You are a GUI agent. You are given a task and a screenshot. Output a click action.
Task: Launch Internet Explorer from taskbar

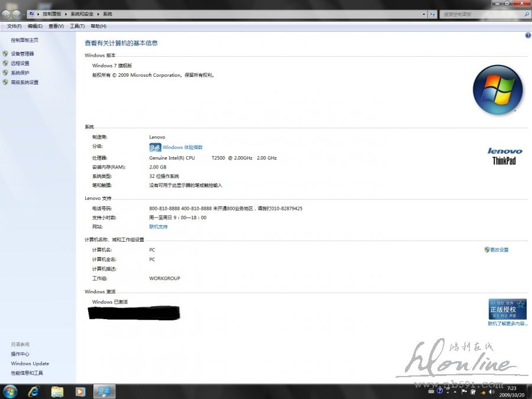[x=34, y=392]
